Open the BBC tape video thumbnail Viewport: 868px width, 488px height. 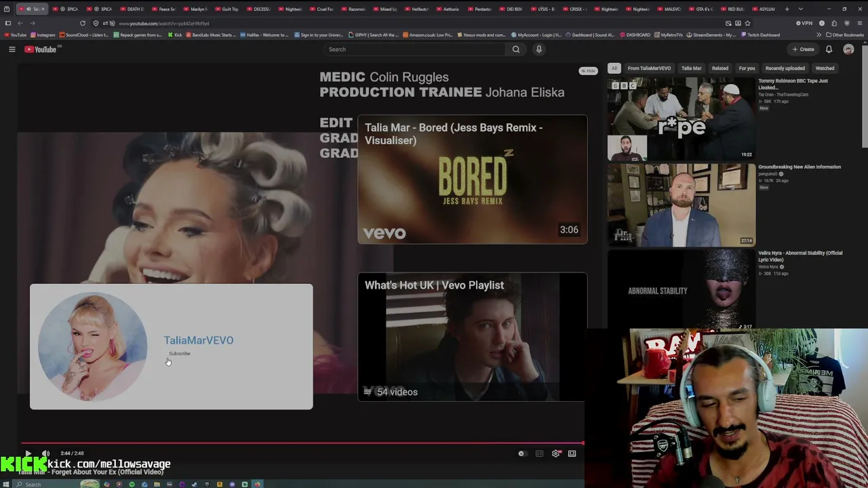click(x=681, y=119)
